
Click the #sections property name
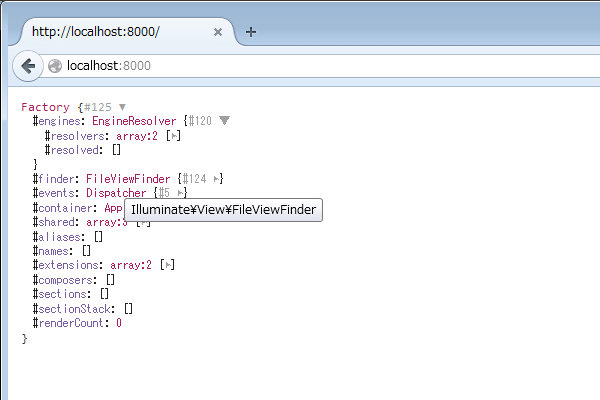click(60, 294)
